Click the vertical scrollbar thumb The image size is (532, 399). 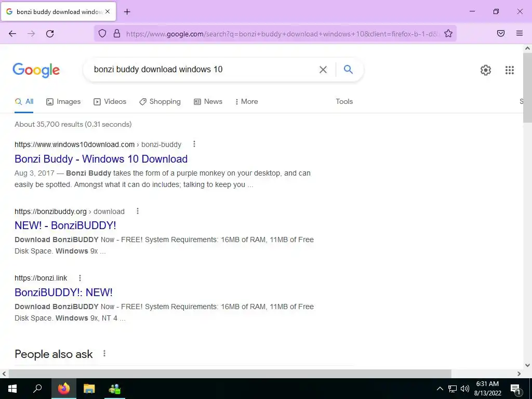point(527,87)
